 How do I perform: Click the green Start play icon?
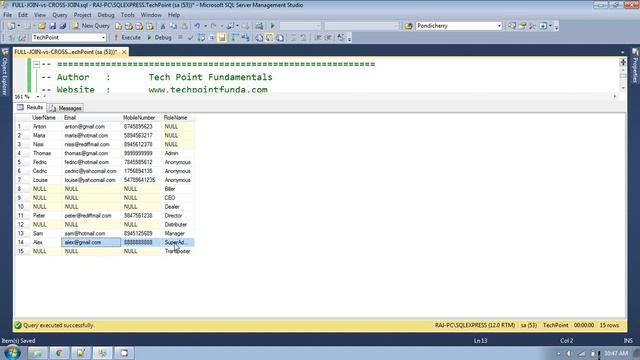[x=273, y=26]
